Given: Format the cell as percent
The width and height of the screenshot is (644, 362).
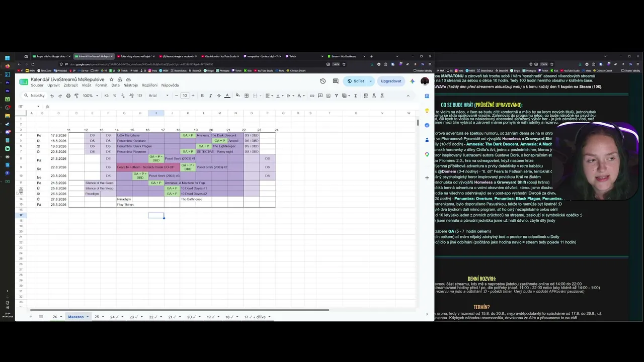Looking at the screenshot, I should pyautogui.click(x=114, y=96).
